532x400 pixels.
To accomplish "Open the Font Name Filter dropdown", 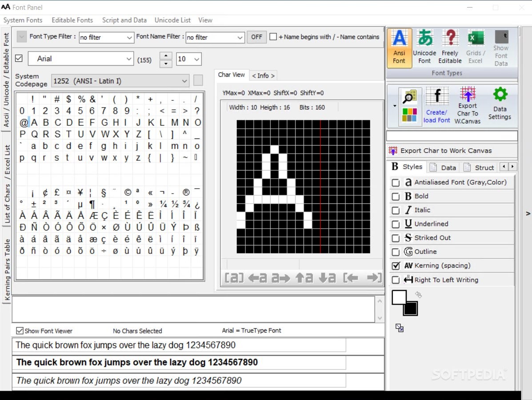I will [x=215, y=37].
